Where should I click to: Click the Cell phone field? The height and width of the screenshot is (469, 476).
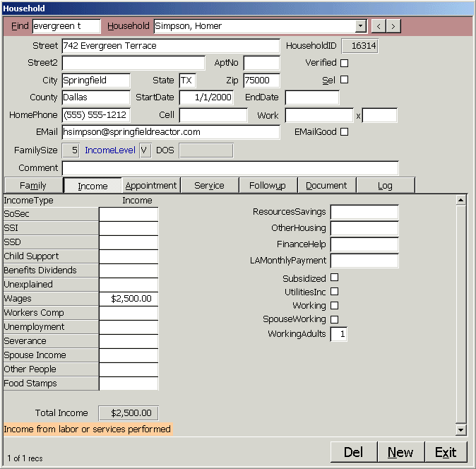click(x=213, y=115)
